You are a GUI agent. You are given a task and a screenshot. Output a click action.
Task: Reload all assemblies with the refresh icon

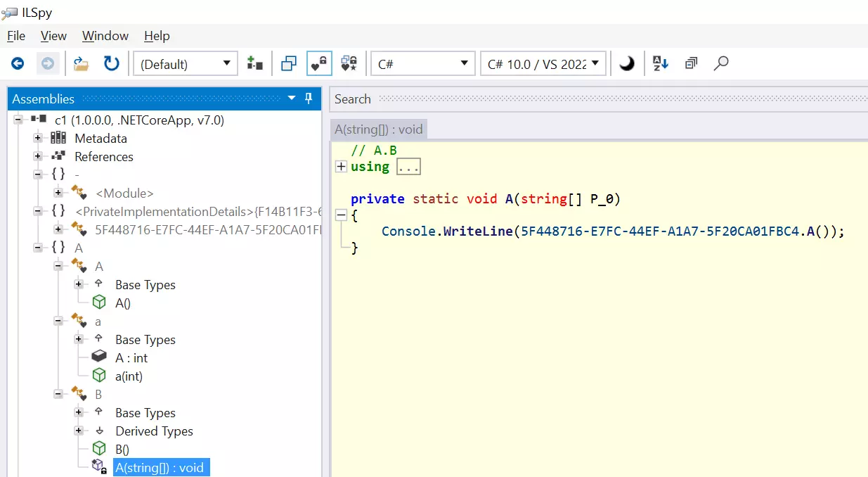point(112,64)
